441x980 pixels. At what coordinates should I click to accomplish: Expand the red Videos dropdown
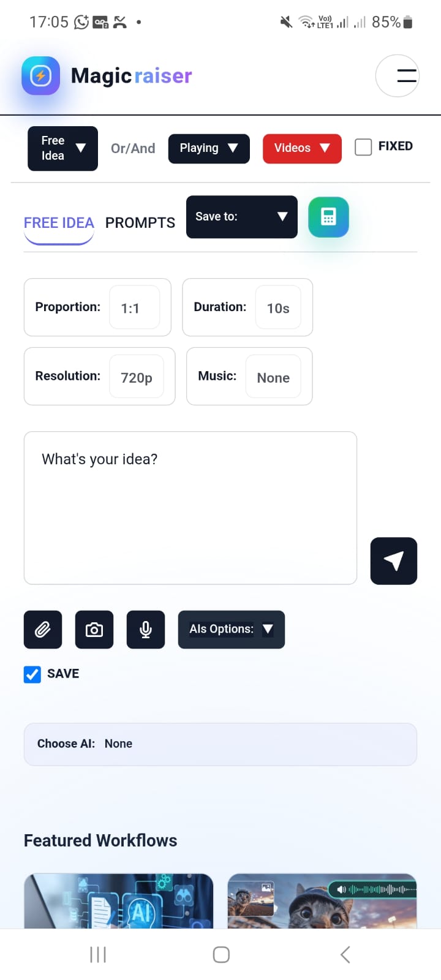[302, 148]
